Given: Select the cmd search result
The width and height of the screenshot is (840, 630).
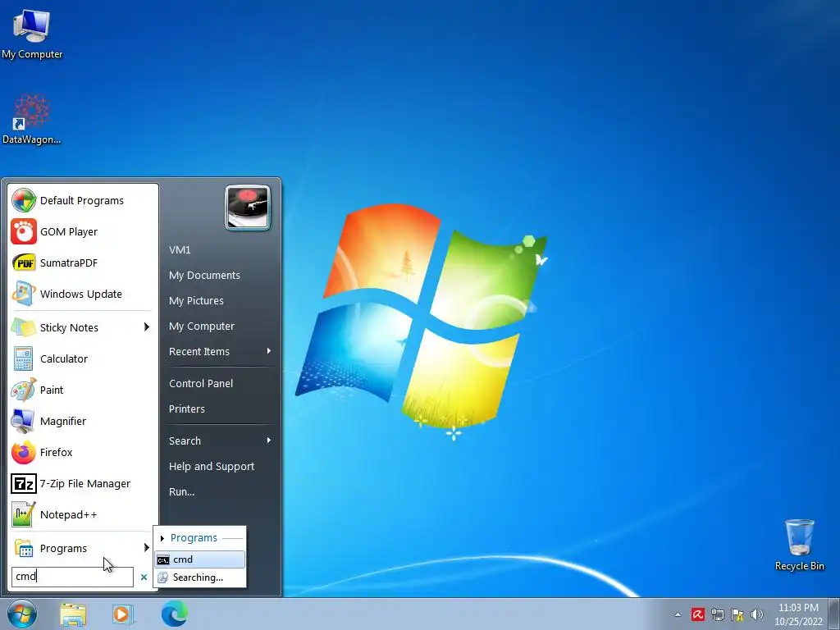Looking at the screenshot, I should [x=200, y=559].
